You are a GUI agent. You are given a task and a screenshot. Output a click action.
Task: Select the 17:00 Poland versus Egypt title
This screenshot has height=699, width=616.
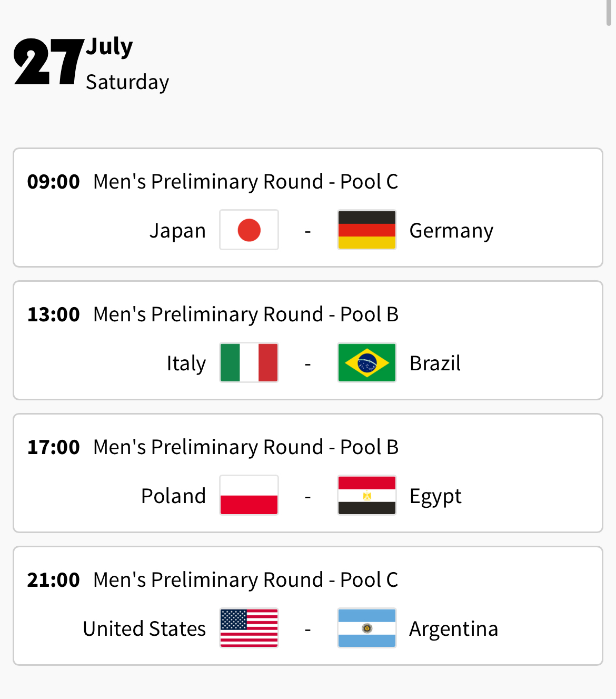click(245, 447)
